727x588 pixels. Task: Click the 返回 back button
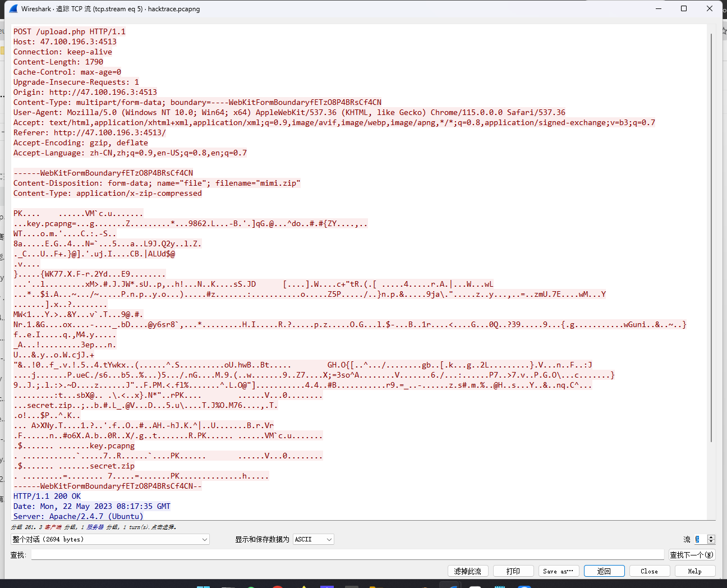(x=604, y=571)
